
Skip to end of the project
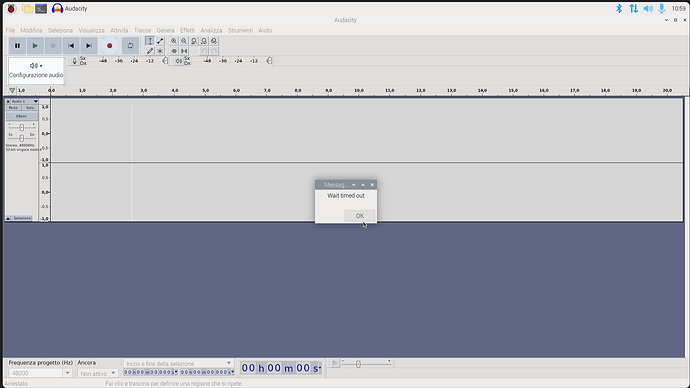pos(89,45)
